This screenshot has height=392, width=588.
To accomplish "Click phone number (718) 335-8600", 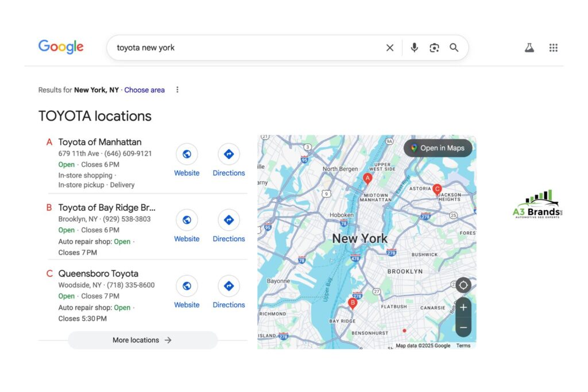I will coord(130,285).
